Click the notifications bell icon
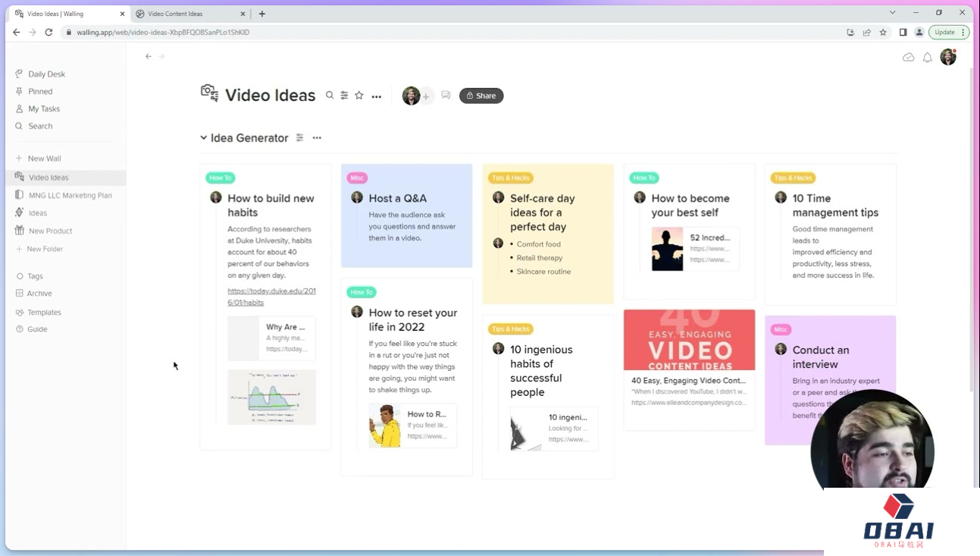 click(x=927, y=58)
